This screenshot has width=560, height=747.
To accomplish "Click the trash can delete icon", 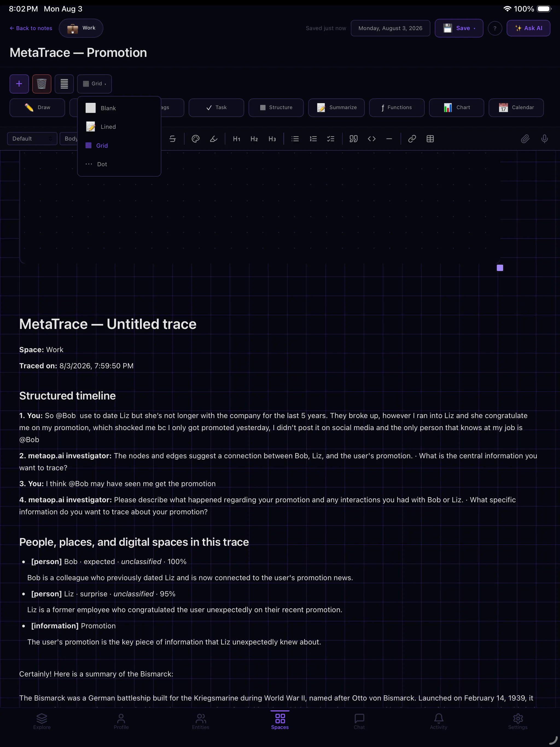I will point(42,84).
